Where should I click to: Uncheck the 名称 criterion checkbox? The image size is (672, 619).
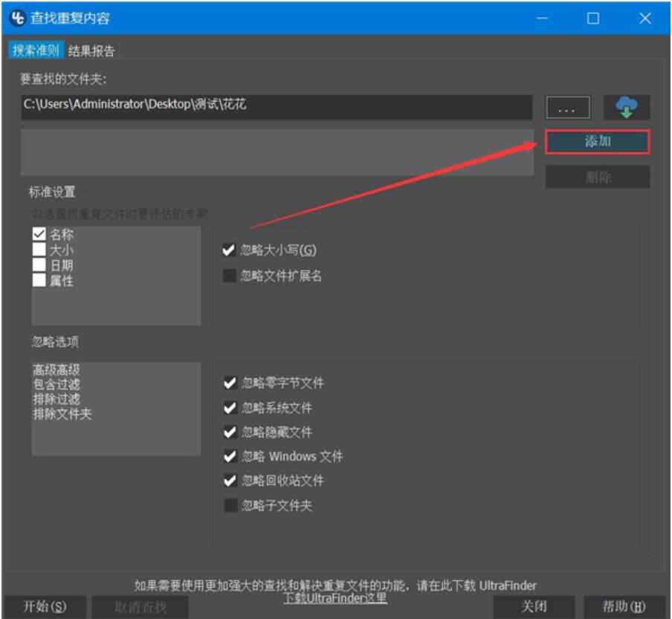[39, 234]
